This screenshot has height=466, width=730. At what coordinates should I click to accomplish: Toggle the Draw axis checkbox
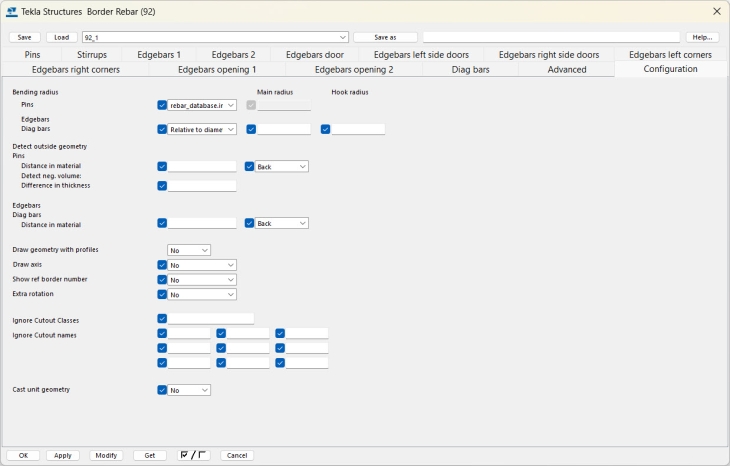click(162, 265)
